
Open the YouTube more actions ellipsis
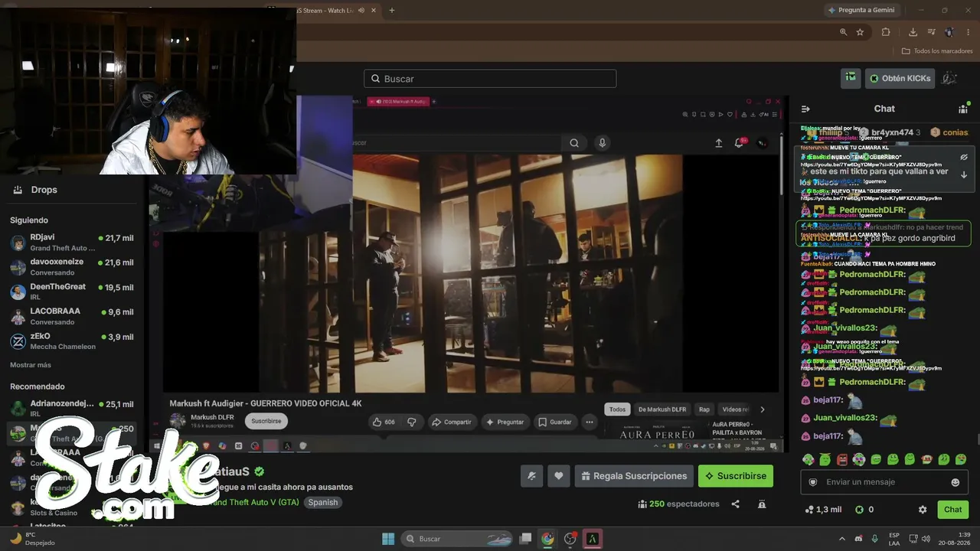pos(590,422)
